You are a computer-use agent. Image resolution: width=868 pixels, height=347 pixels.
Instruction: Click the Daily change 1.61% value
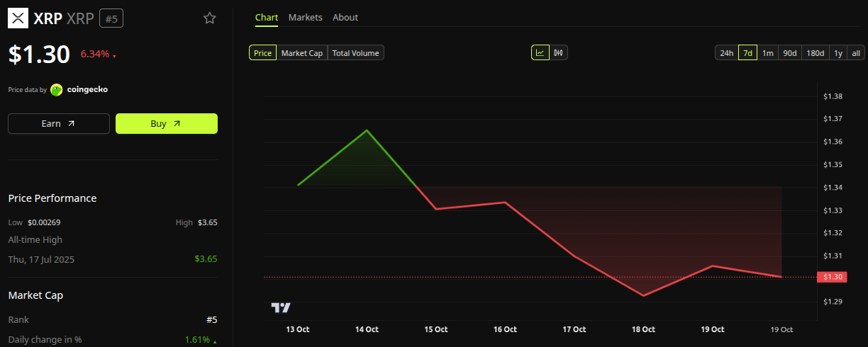[197, 340]
